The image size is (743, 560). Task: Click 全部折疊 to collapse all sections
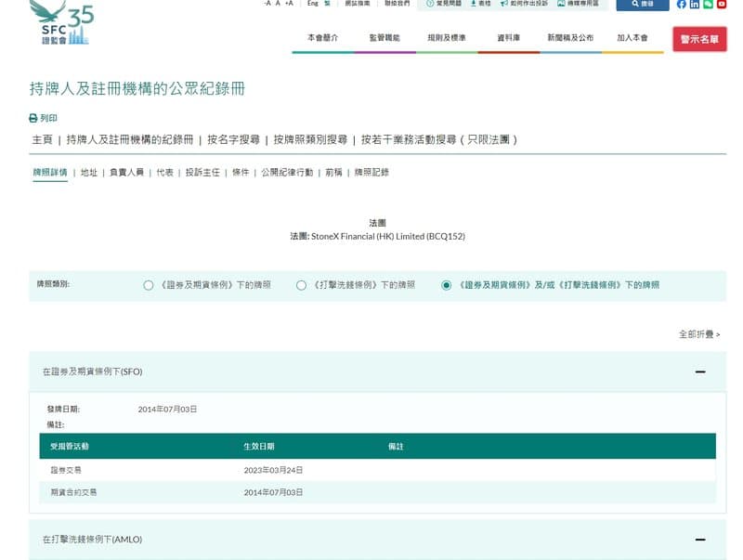click(698, 333)
